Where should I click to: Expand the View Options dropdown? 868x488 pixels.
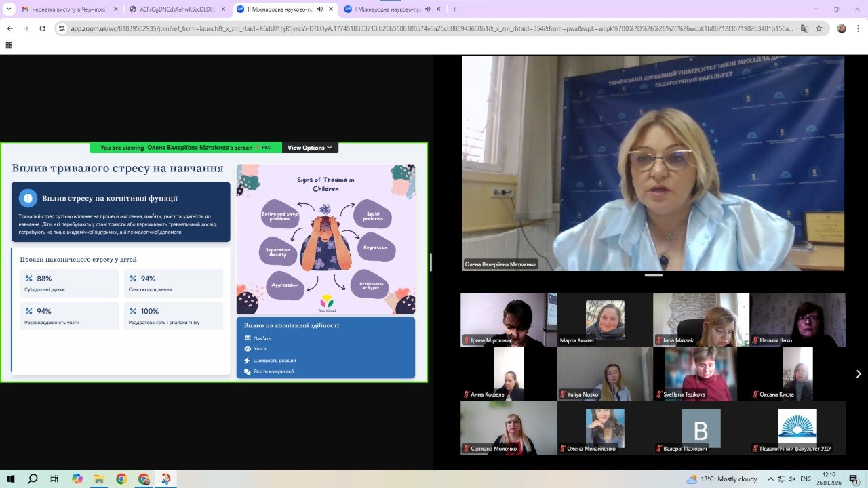click(x=310, y=148)
